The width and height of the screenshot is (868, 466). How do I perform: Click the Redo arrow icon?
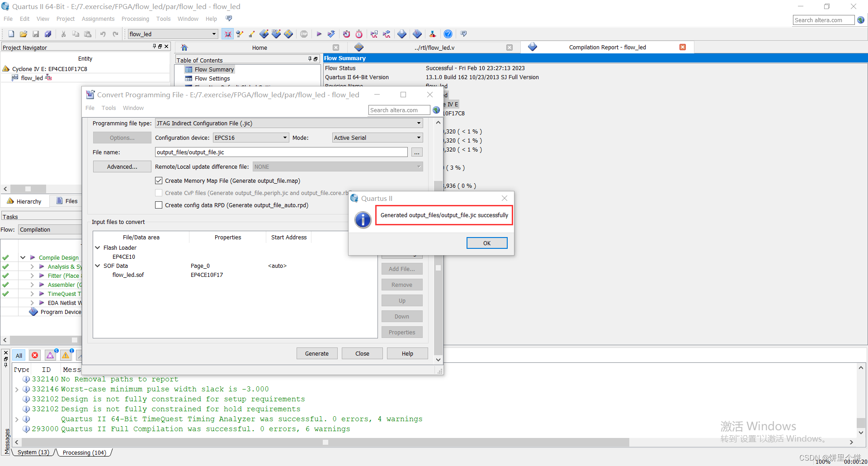click(x=115, y=34)
